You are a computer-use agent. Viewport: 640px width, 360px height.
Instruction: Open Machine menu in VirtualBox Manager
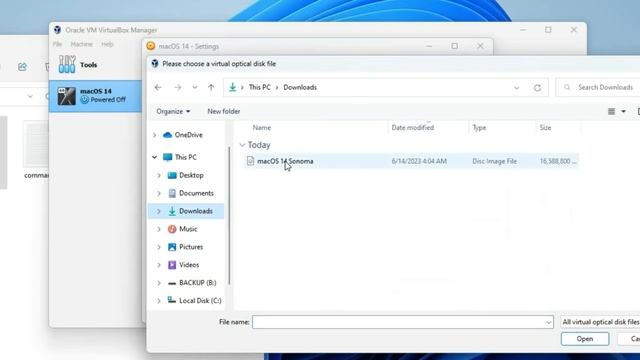click(x=82, y=44)
